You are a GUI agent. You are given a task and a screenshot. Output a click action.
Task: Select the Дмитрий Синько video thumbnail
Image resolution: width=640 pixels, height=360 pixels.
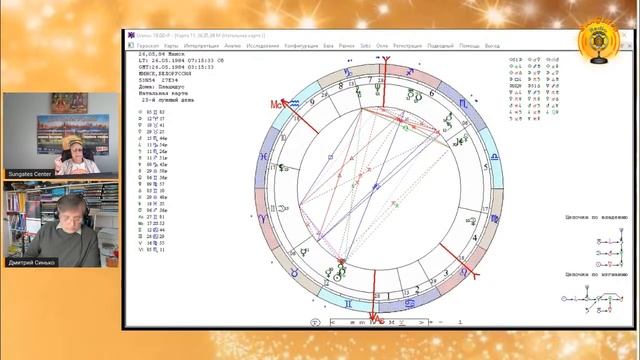pyautogui.click(x=61, y=224)
